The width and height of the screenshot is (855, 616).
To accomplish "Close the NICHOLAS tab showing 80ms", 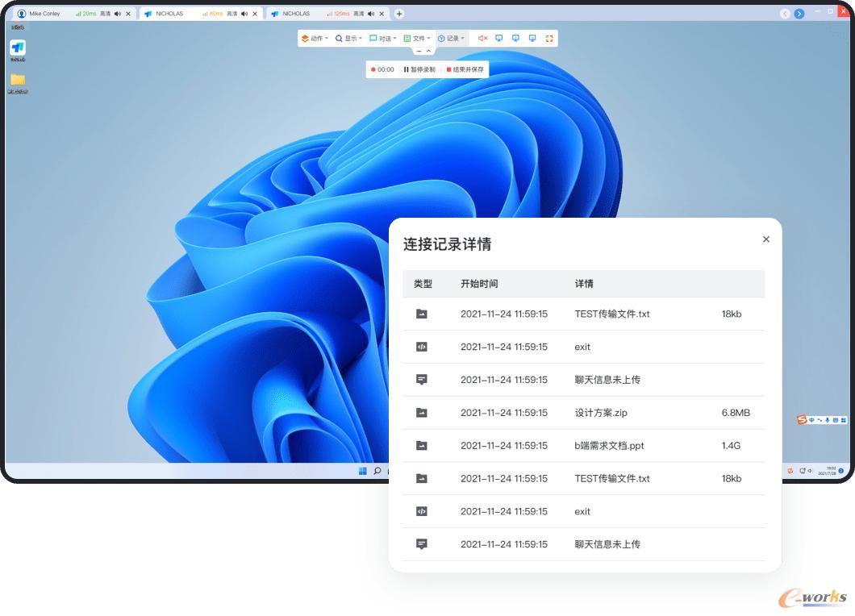I will pyautogui.click(x=255, y=14).
